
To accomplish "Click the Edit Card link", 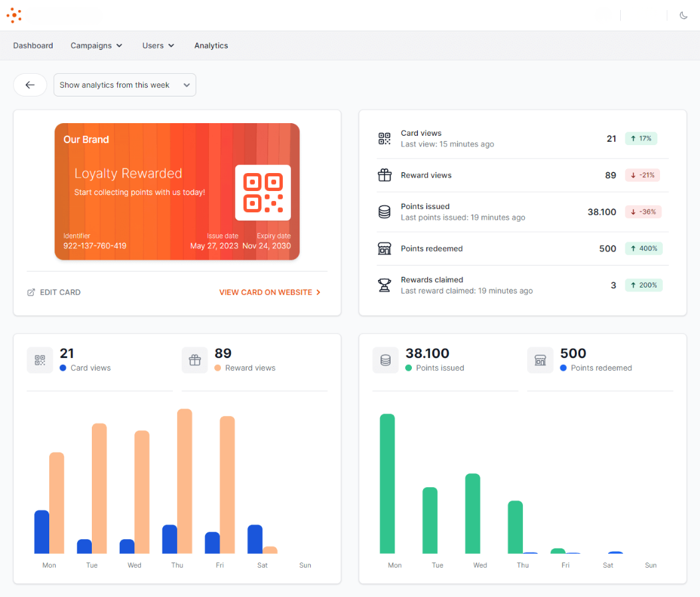I will click(54, 292).
